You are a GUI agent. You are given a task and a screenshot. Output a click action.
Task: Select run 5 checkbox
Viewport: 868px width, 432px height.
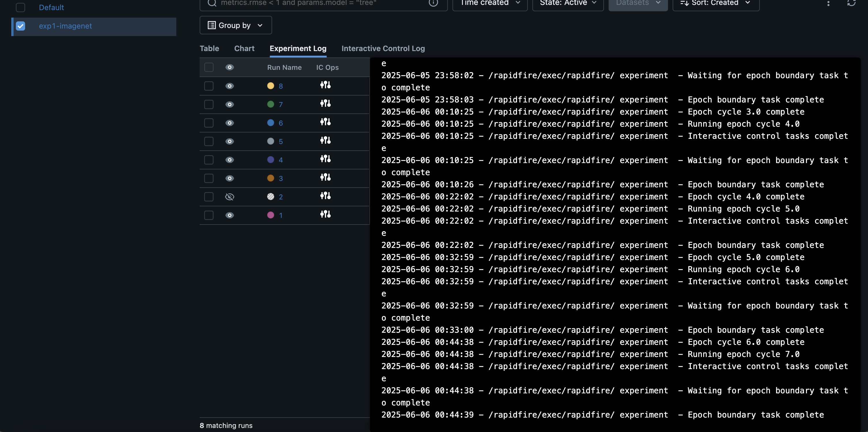pyautogui.click(x=209, y=141)
